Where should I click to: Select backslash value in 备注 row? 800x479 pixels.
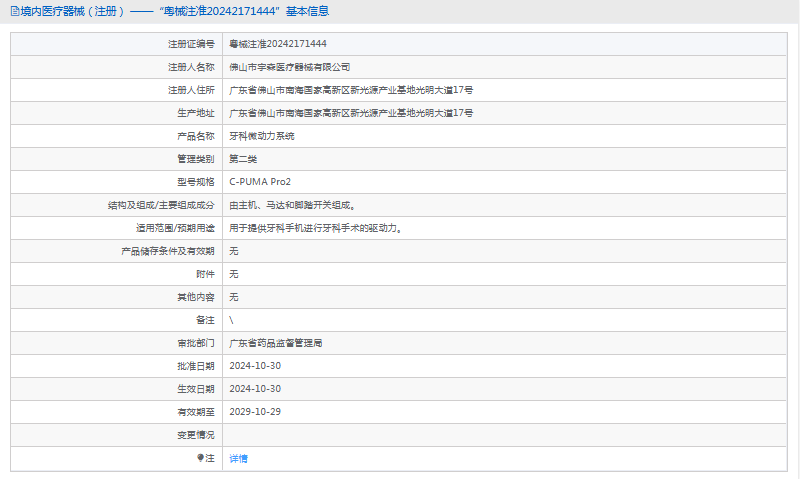coord(231,320)
